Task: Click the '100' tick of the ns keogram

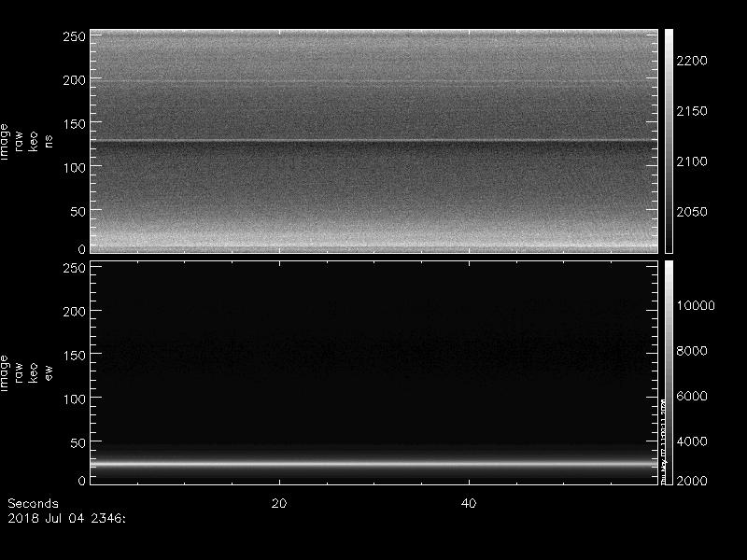Action: click(74, 168)
